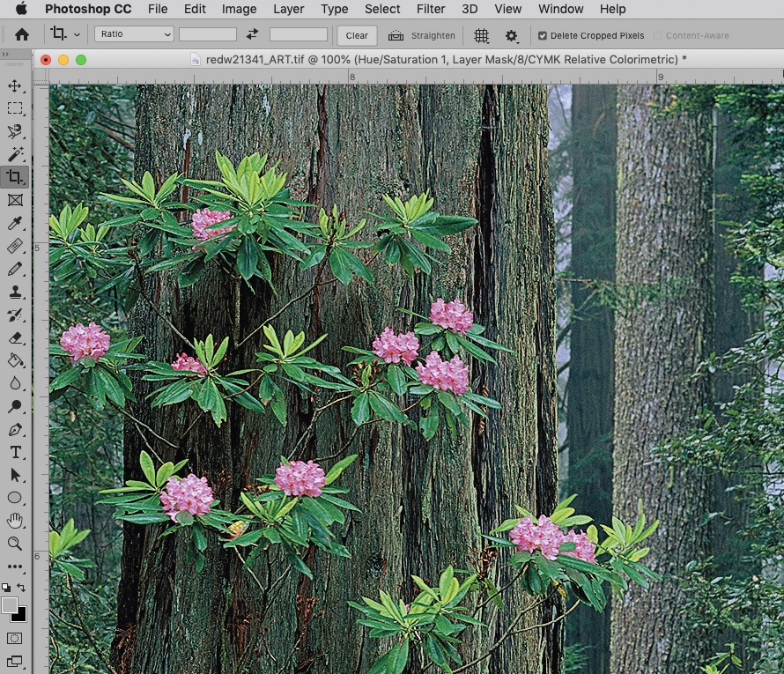
Task: Select the Hand tool
Action: click(14, 521)
